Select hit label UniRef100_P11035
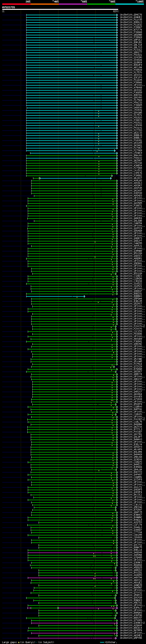This screenshot has height=644, width=146. coord(131,20)
